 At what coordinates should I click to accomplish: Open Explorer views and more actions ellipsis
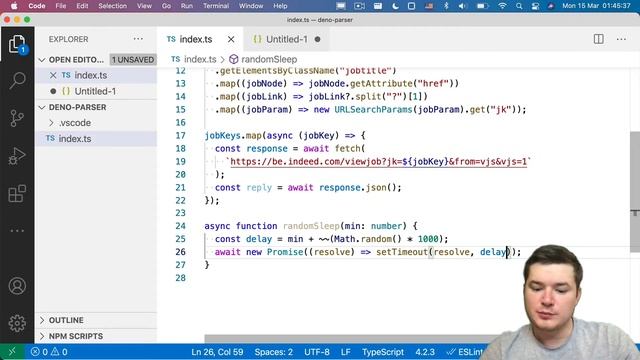pyautogui.click(x=138, y=39)
